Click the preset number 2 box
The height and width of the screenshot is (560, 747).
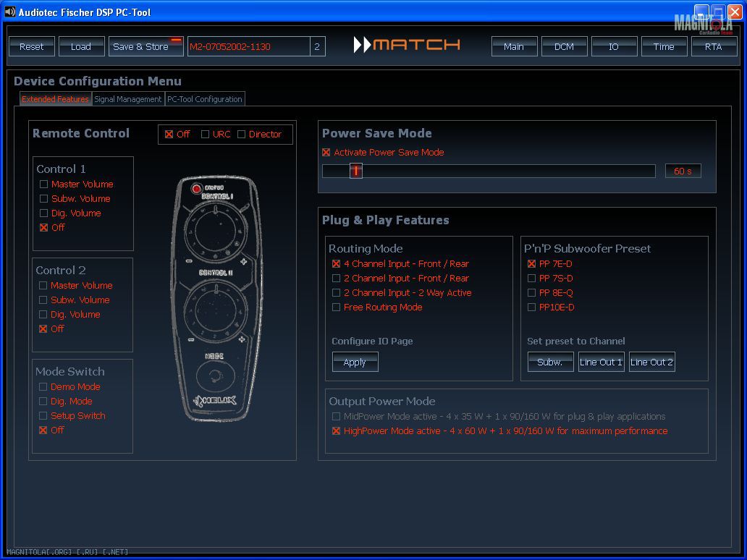click(317, 46)
